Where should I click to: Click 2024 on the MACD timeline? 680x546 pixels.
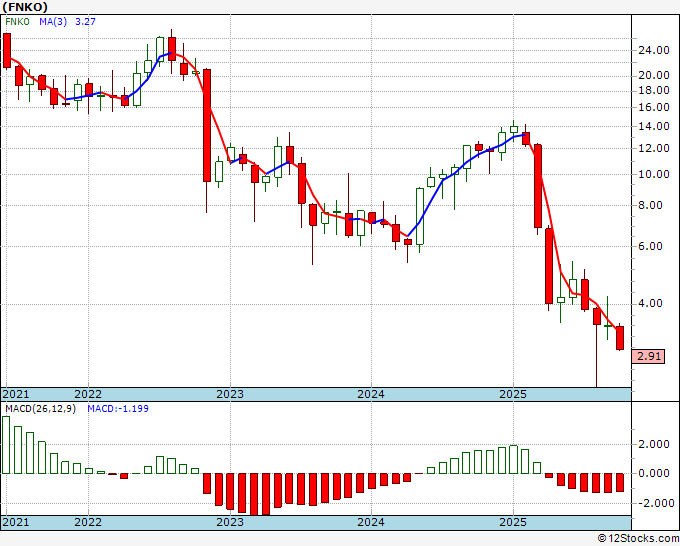pos(371,522)
